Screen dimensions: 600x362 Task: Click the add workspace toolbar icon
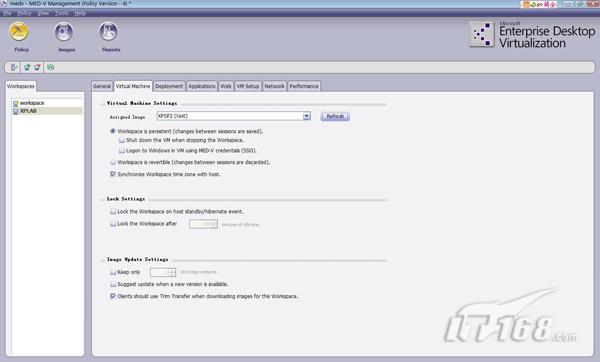[27, 67]
